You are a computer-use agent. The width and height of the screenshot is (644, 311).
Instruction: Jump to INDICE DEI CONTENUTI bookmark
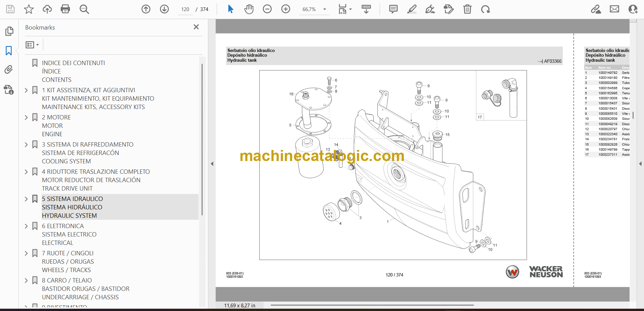coord(73,63)
